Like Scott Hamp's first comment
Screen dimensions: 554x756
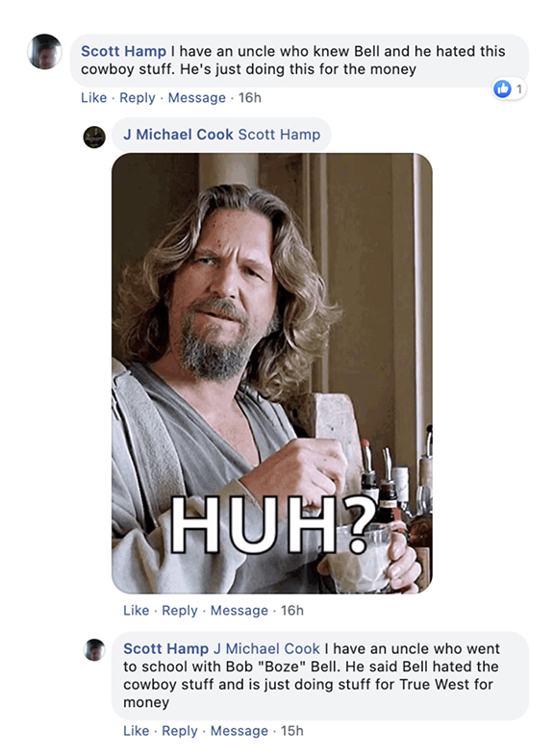point(93,98)
